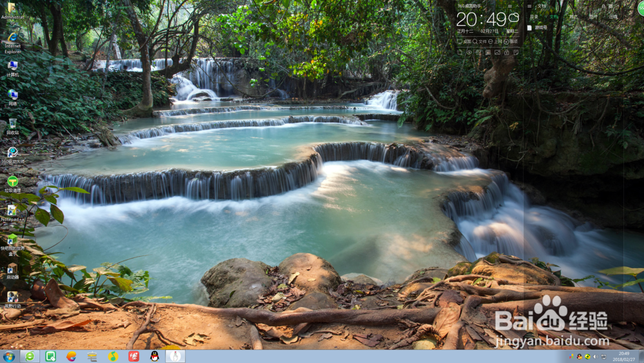Open the 360桌面助手 widget hamburger menu
This screenshot has width=644, height=363.
(509, 6)
